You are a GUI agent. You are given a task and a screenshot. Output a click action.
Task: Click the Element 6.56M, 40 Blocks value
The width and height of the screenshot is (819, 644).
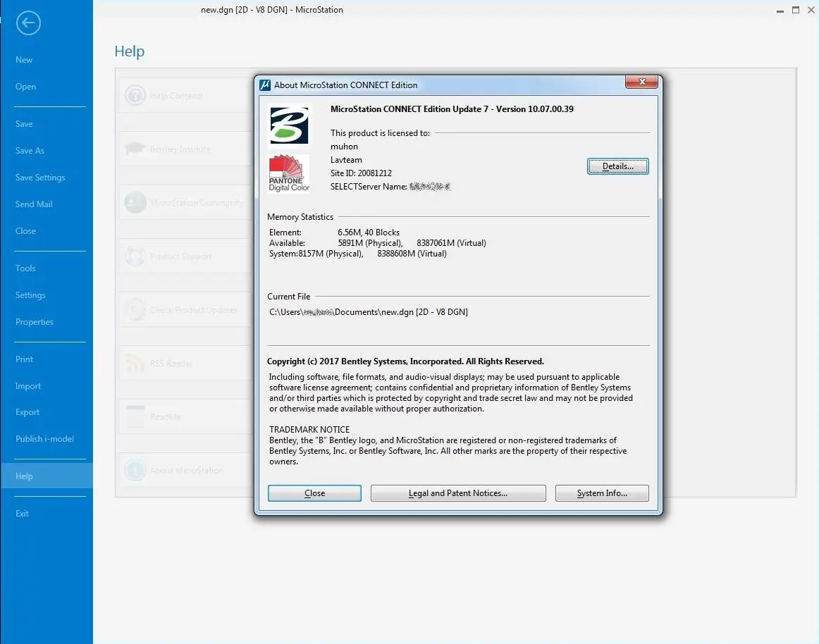369,233
